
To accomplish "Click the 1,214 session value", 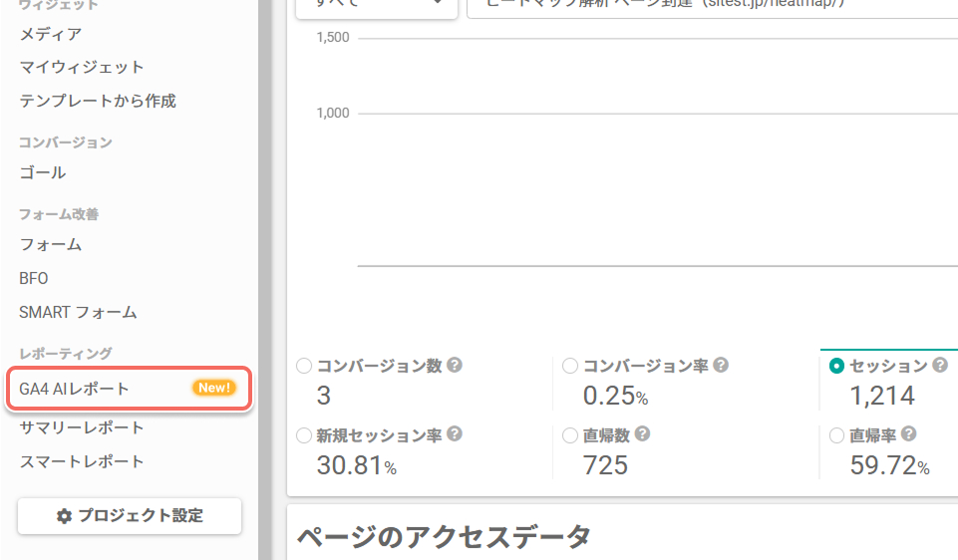I will pyautogui.click(x=882, y=396).
